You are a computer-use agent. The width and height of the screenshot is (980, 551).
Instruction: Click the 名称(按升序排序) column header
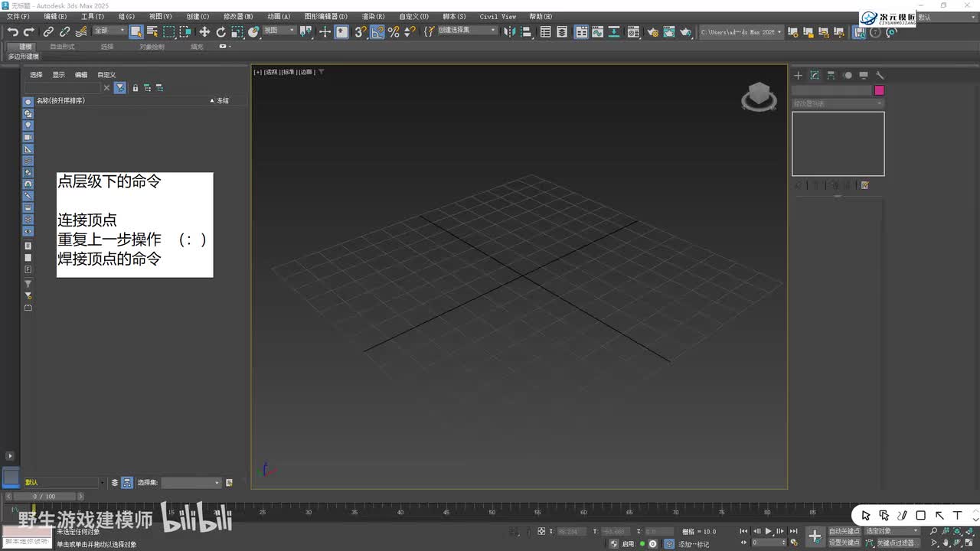click(x=61, y=100)
